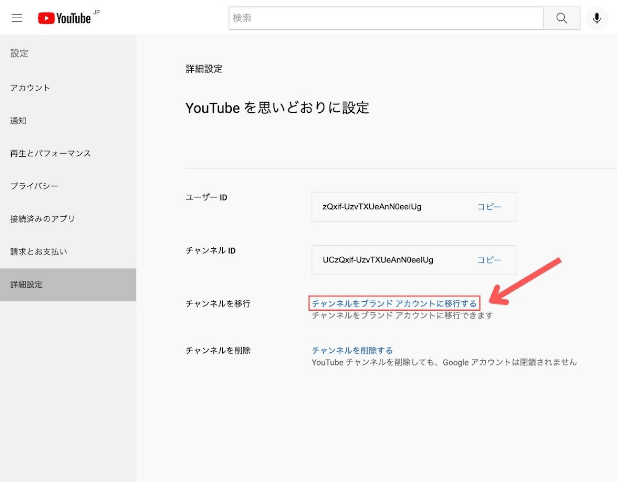
Task: Open プライバシー settings section
Action: (68, 186)
